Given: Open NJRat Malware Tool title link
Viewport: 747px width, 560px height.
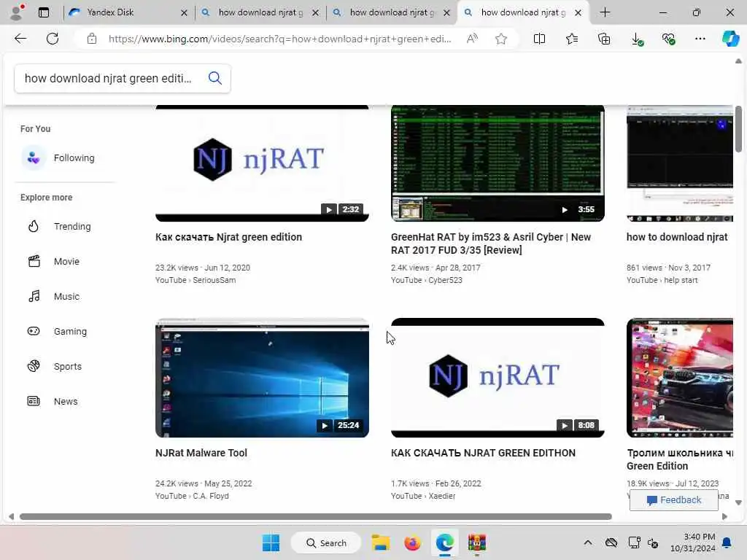Looking at the screenshot, I should tap(201, 453).
